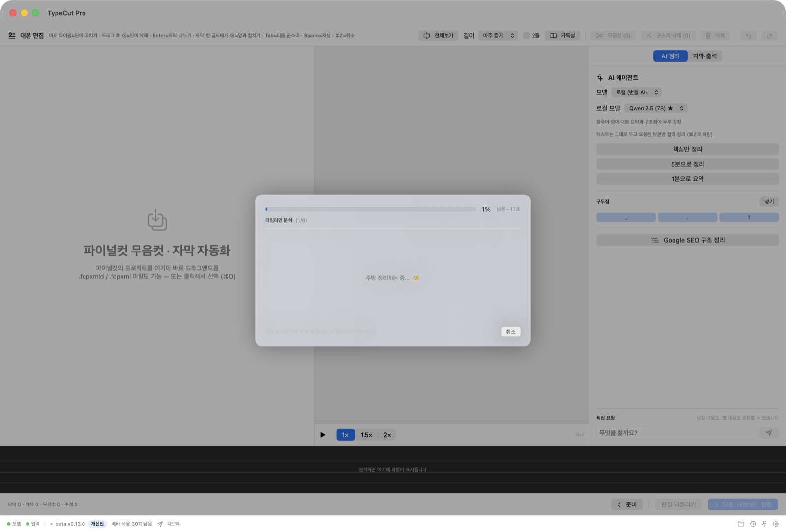Switch to the 자막·출력 tab
The width and height of the screenshot is (786, 532).
(704, 56)
